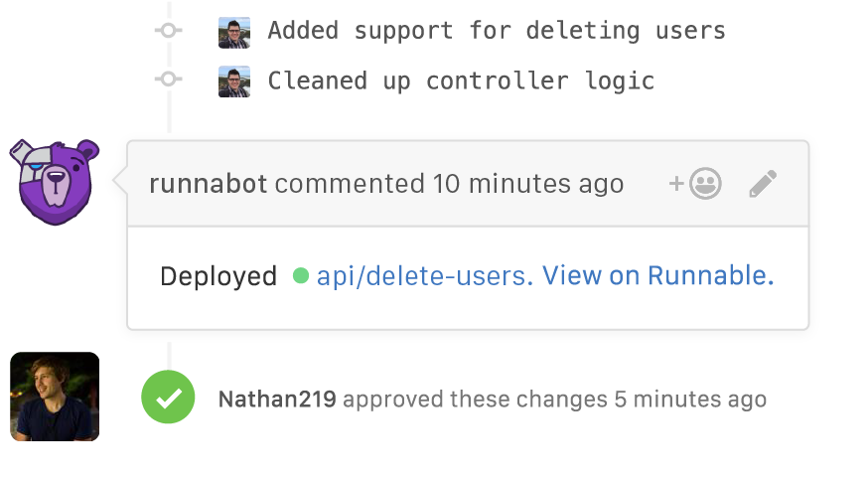
Task: Click the commit node beside 'Added support'
Action: coord(169,30)
